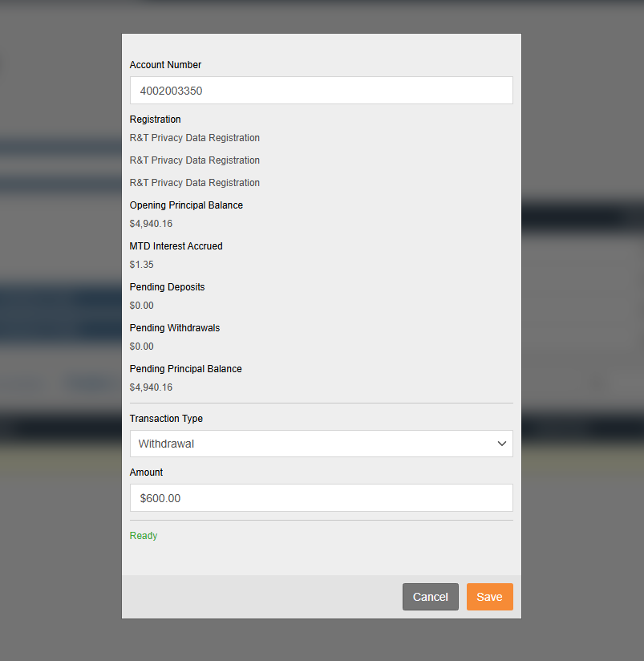Select the second R&T Privacy Data Registration line
The height and width of the screenshot is (661, 644).
click(194, 160)
